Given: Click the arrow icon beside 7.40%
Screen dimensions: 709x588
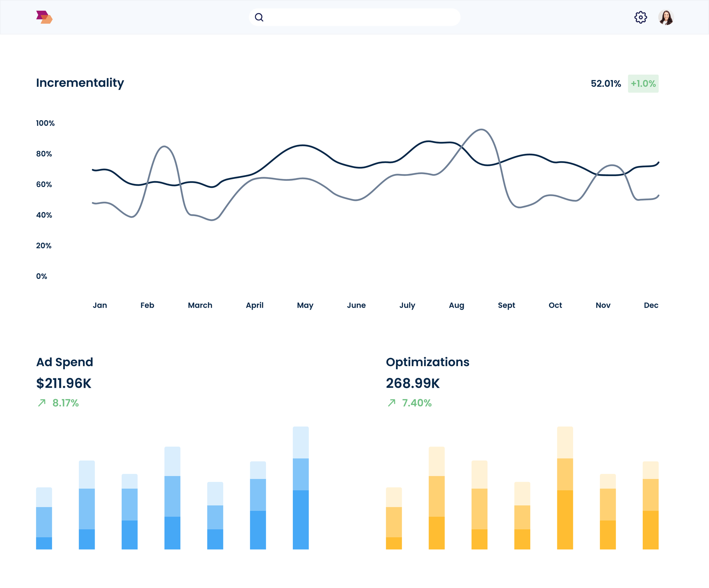Looking at the screenshot, I should (x=392, y=403).
